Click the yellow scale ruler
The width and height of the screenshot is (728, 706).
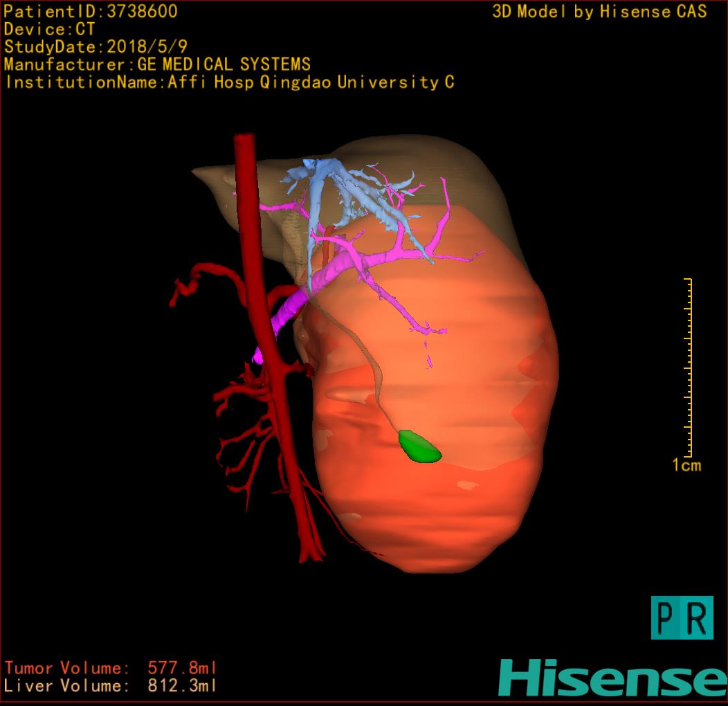tap(688, 367)
